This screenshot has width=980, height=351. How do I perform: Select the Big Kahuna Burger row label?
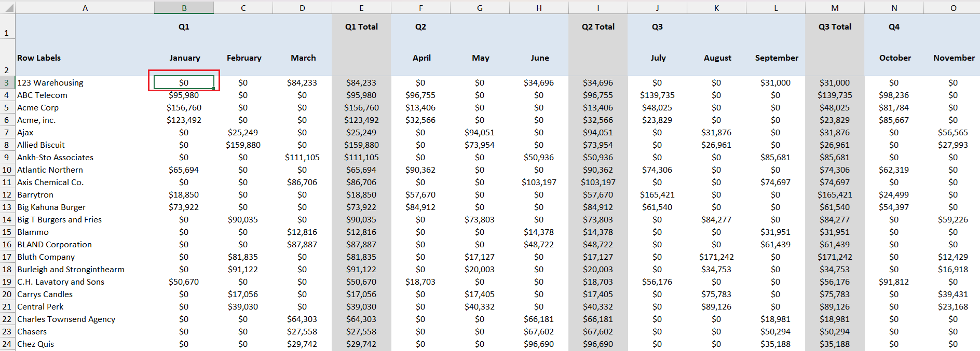[51, 207]
